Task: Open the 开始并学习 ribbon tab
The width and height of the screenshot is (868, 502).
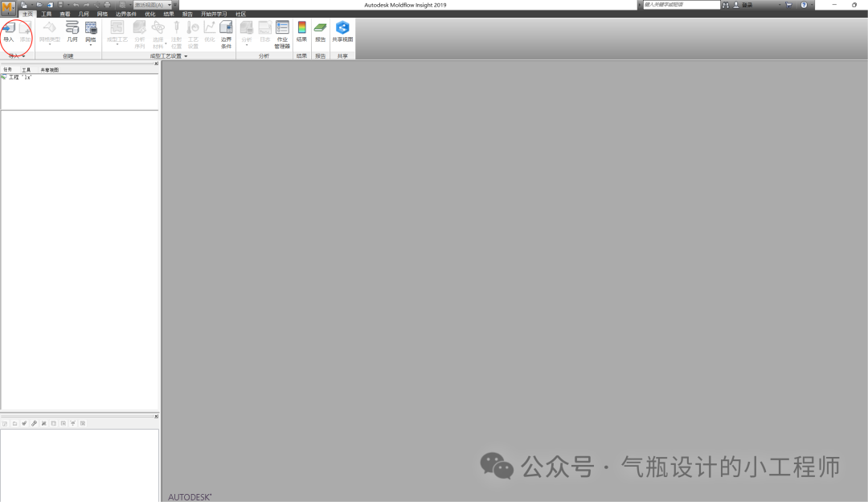Action: coord(214,14)
